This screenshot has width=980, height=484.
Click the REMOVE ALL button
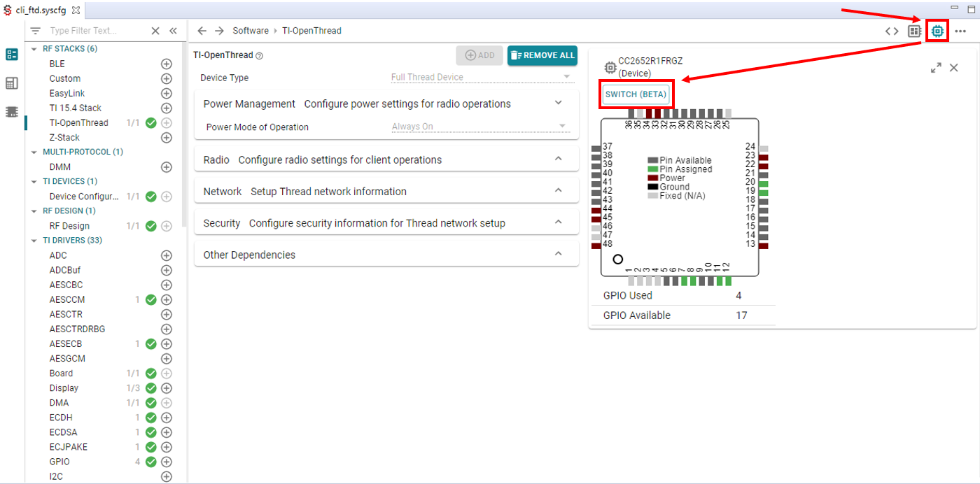coord(542,55)
